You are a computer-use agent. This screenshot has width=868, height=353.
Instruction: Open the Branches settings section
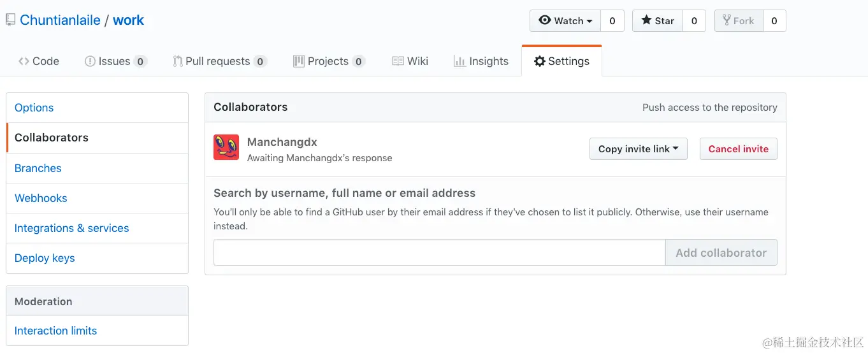(38, 168)
